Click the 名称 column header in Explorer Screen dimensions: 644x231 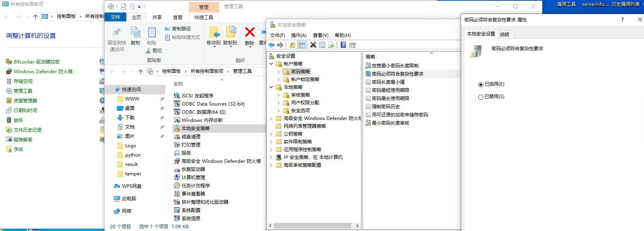[x=178, y=84]
